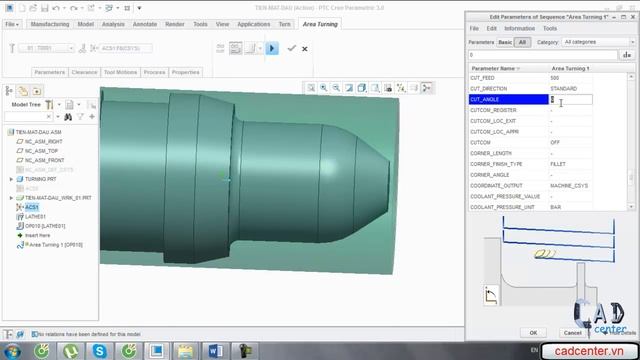The image size is (640, 360).
Task: Open the Clearance panel tab
Action: [x=84, y=72]
